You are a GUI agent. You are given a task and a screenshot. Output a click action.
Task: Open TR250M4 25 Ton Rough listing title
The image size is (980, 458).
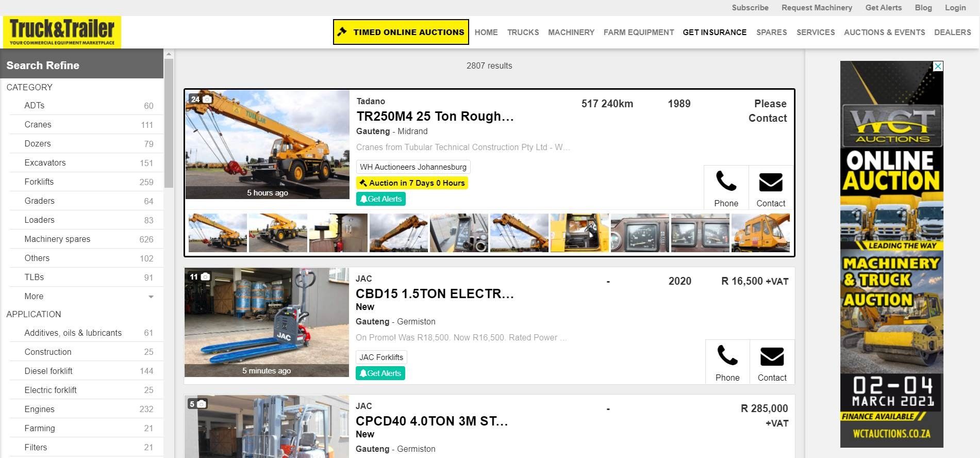(x=435, y=117)
